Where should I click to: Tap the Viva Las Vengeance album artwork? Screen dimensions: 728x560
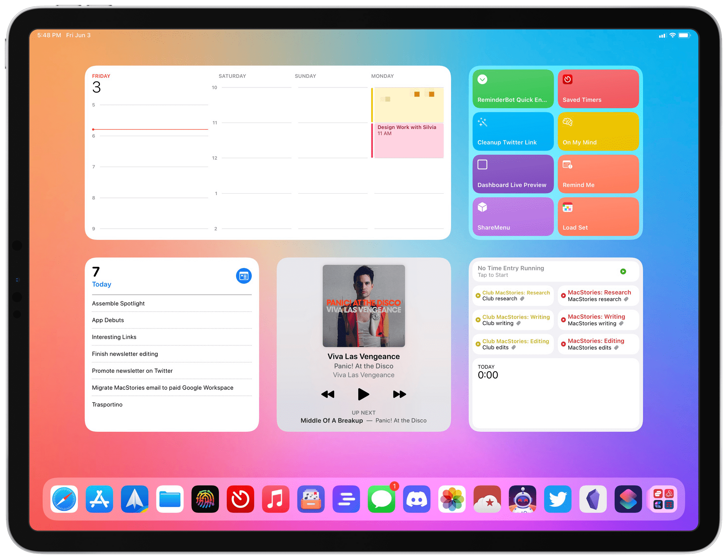(364, 306)
